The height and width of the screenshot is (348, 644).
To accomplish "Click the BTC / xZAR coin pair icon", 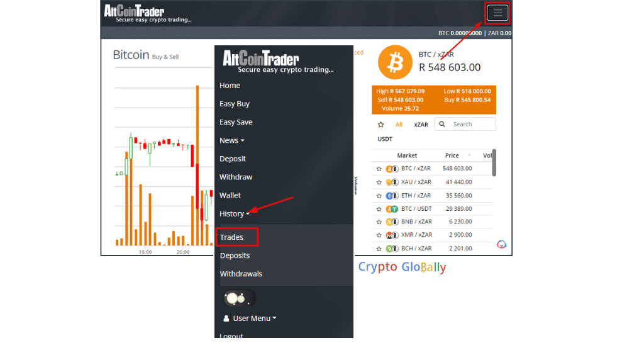I will [x=392, y=169].
